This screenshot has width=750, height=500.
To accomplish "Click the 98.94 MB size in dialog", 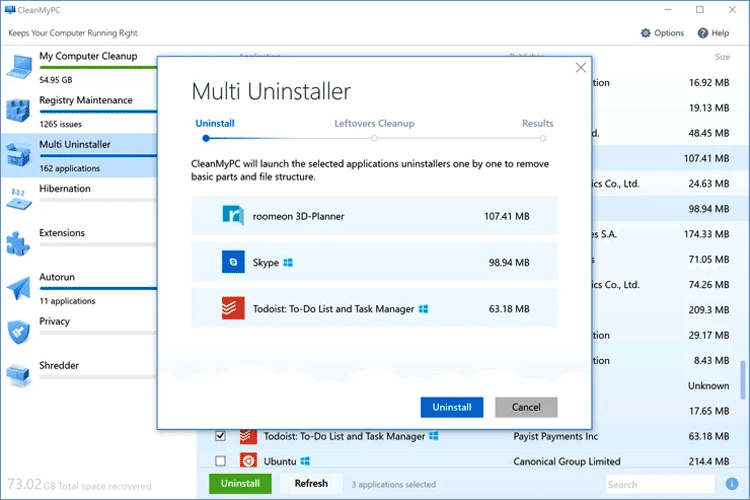I will point(509,263).
